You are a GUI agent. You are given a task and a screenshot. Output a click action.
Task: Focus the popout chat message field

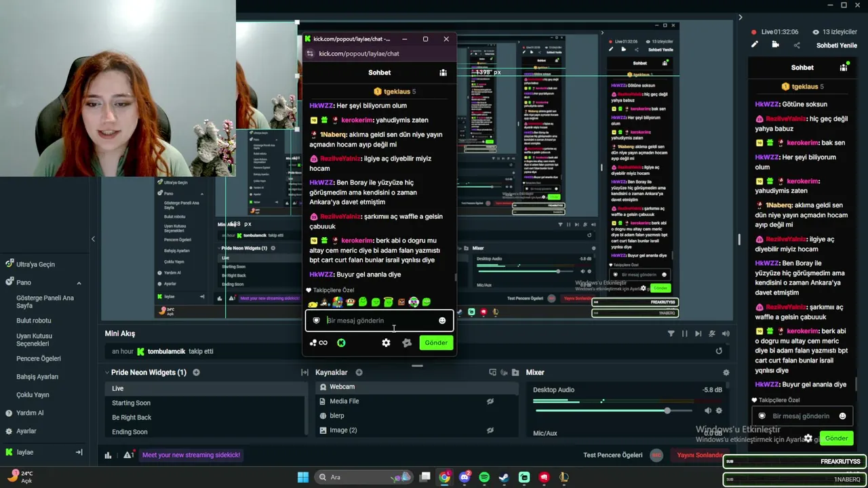(x=378, y=321)
